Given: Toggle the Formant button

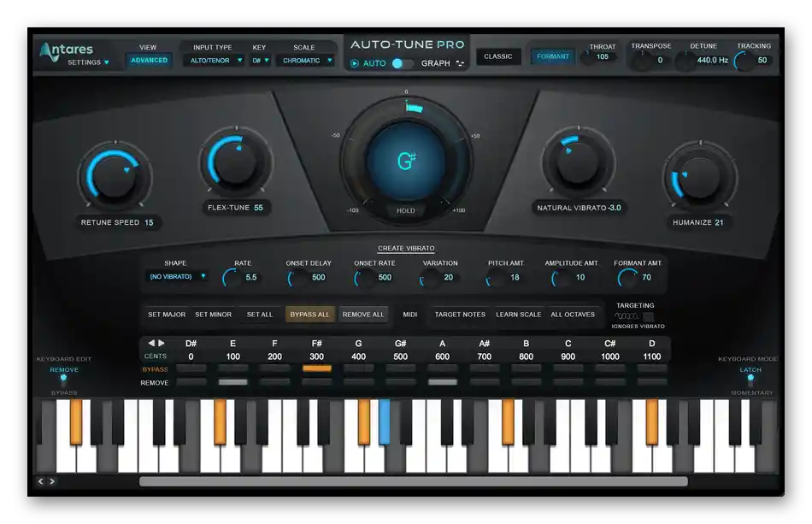Looking at the screenshot, I should [x=552, y=56].
